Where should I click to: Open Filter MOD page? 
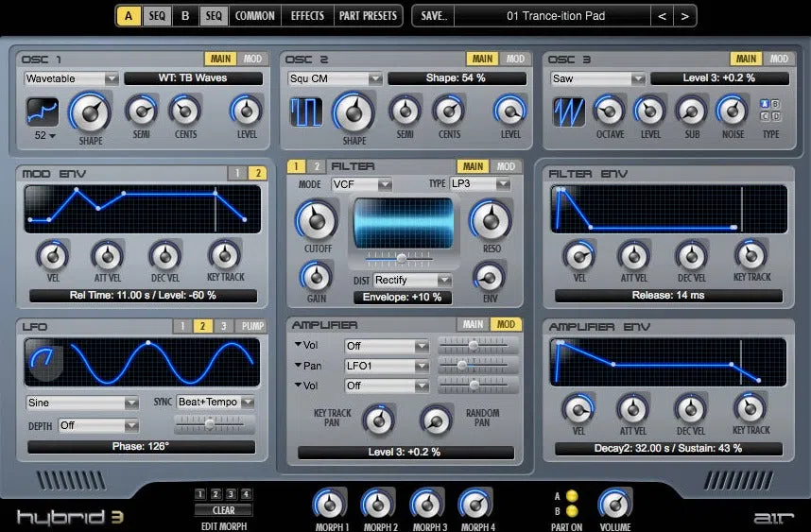(506, 166)
